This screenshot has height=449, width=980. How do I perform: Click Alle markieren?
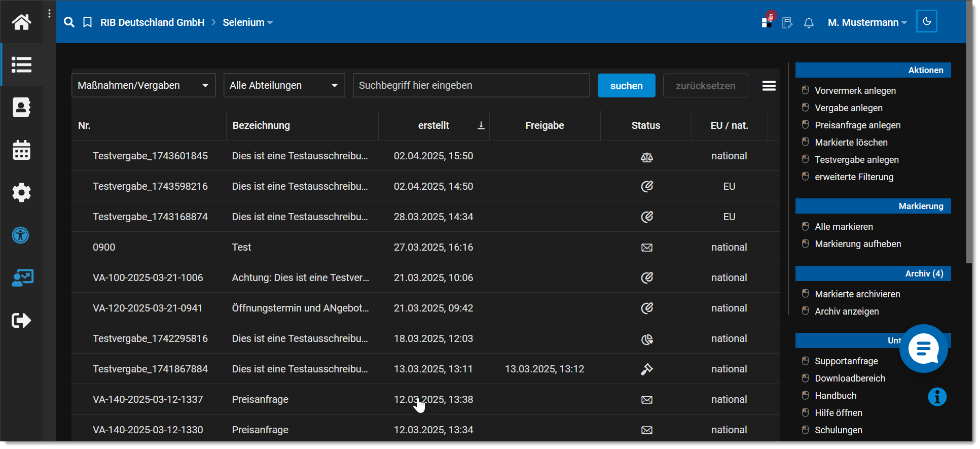(844, 227)
